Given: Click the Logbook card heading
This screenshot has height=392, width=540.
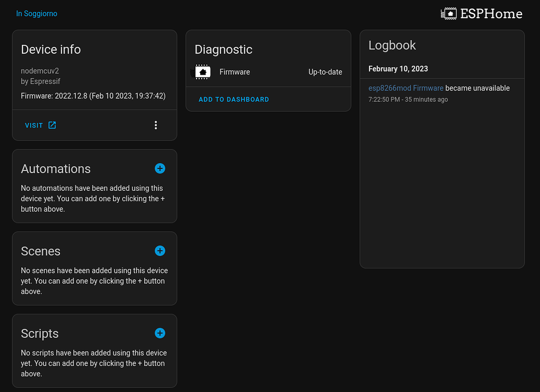Looking at the screenshot, I should [392, 45].
